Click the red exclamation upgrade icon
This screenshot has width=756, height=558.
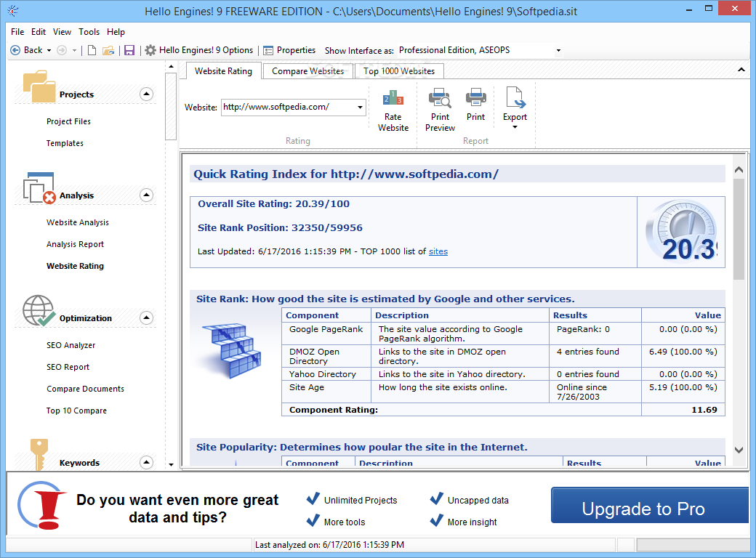[42, 505]
